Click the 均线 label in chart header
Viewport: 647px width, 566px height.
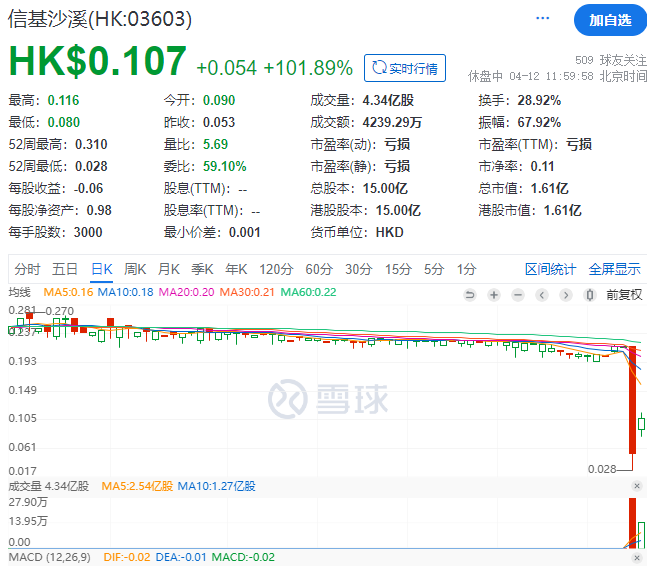click(x=19, y=292)
